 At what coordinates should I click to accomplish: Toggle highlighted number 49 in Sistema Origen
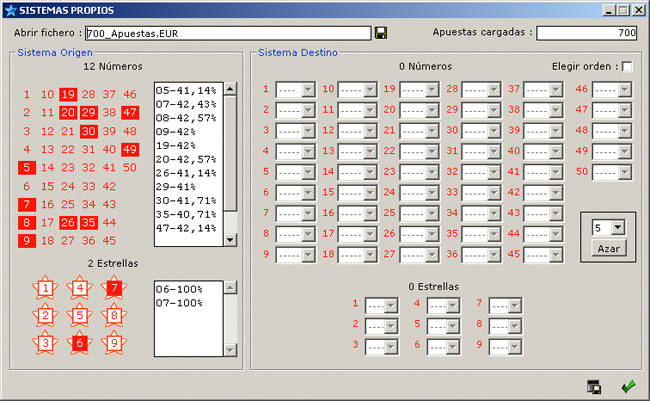pyautogui.click(x=130, y=149)
